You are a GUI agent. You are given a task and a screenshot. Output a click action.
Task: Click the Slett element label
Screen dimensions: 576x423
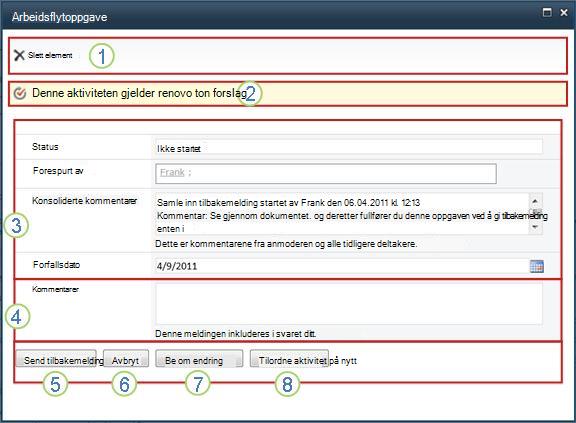coord(50,55)
